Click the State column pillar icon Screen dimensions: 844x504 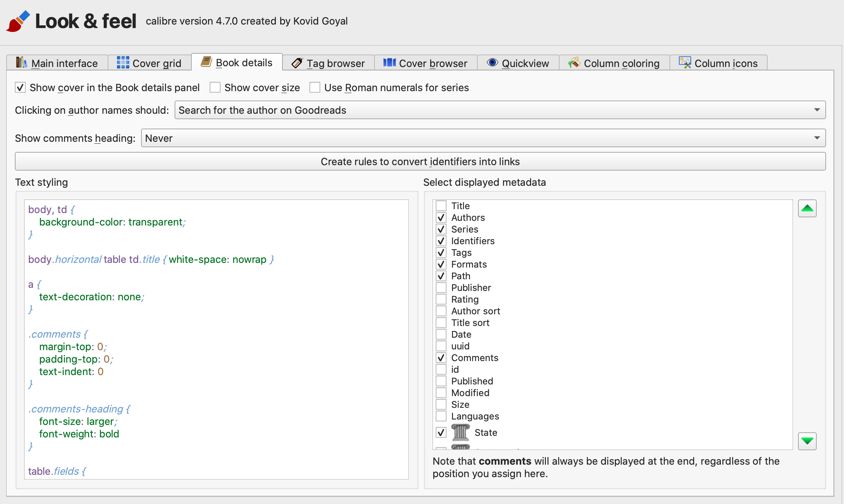tap(460, 432)
